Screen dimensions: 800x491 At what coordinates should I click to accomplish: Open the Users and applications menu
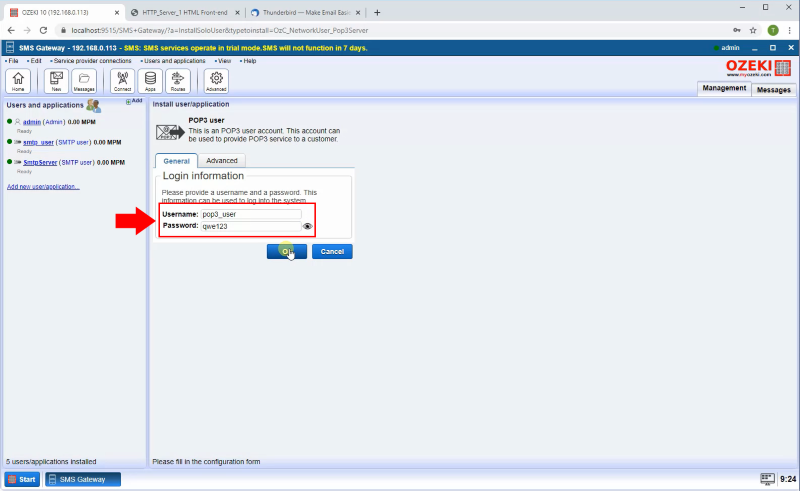pyautogui.click(x=173, y=61)
